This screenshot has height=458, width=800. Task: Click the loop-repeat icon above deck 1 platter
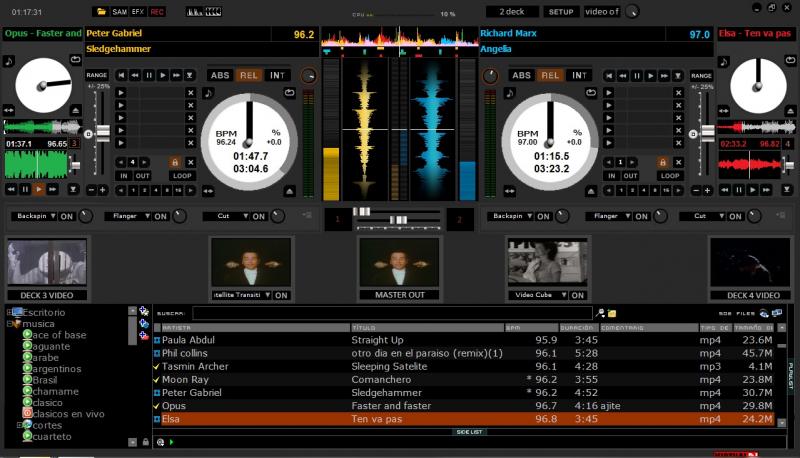coord(289,93)
